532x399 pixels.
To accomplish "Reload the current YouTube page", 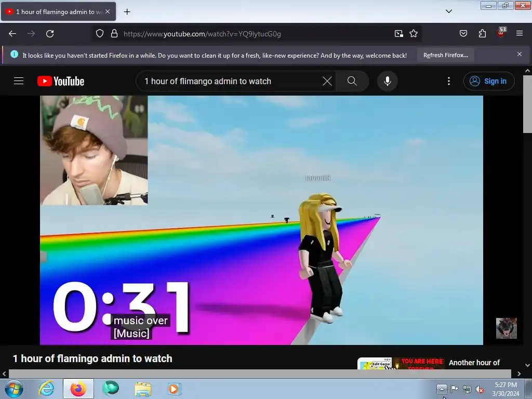I will pos(50,34).
